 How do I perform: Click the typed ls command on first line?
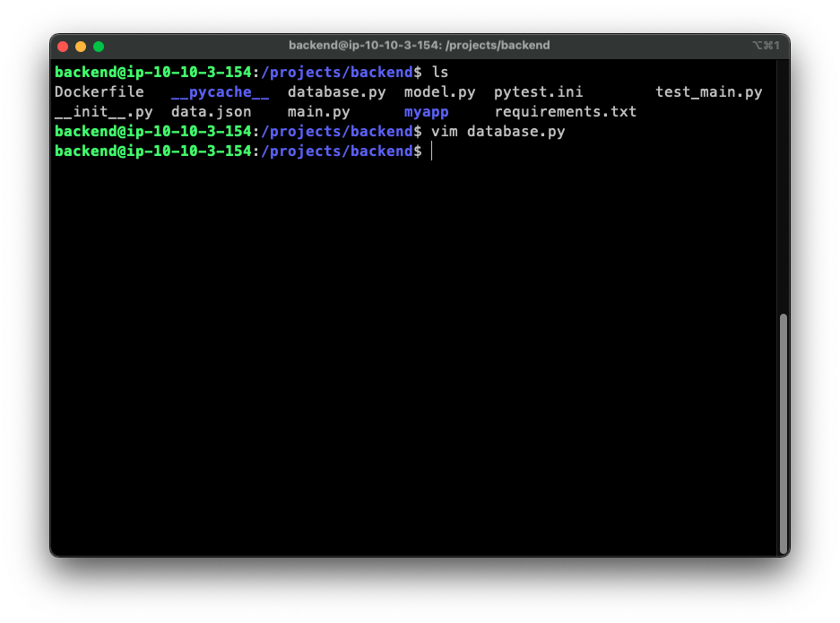click(x=439, y=72)
